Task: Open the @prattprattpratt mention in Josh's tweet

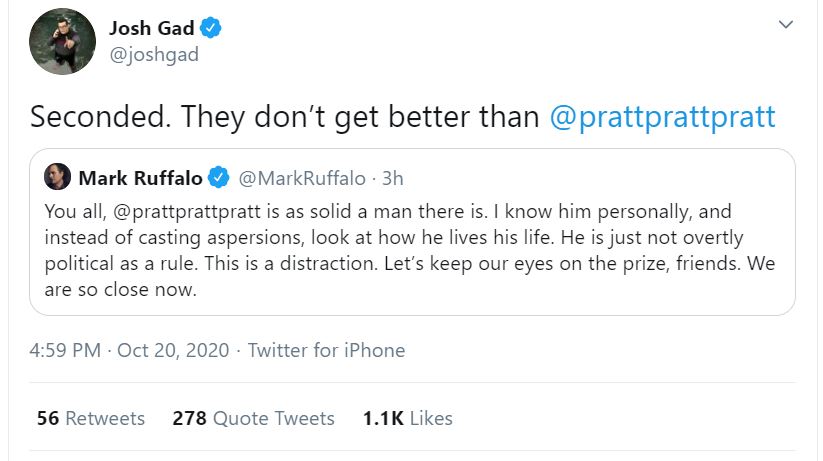Action: click(x=663, y=116)
